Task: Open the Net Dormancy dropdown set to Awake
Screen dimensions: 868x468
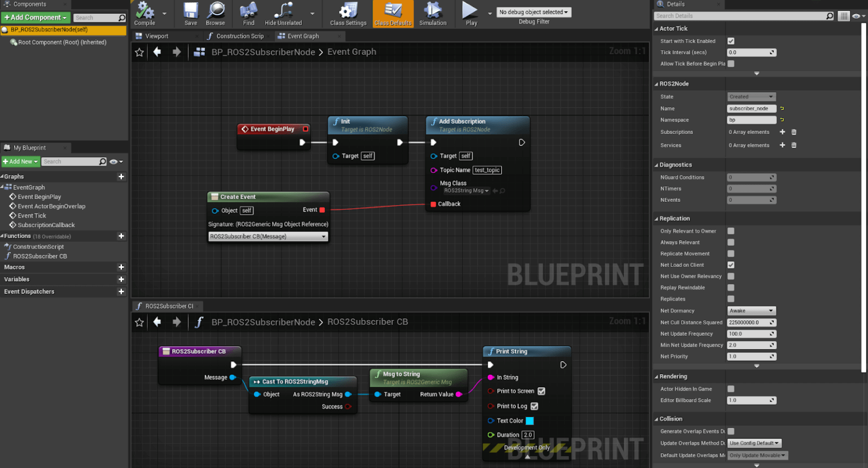Action: (752, 310)
